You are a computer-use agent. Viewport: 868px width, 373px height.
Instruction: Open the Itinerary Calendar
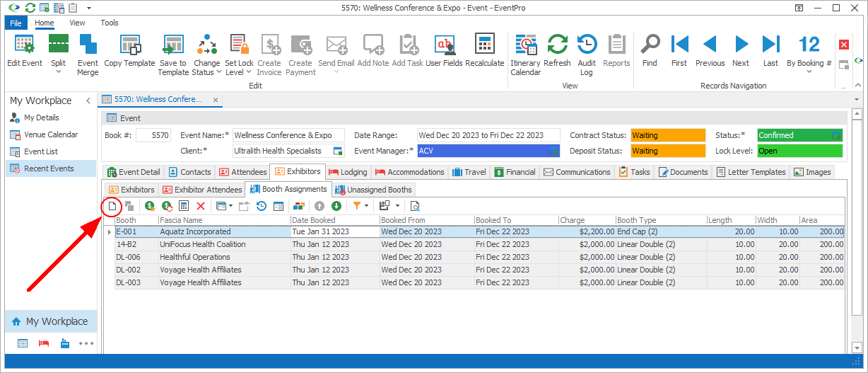click(x=525, y=54)
